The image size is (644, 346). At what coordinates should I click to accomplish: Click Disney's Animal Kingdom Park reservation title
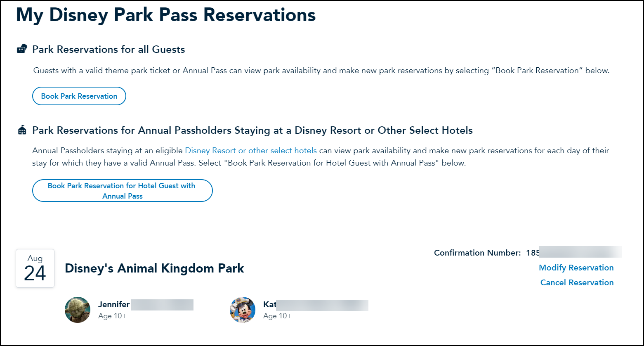pos(154,268)
